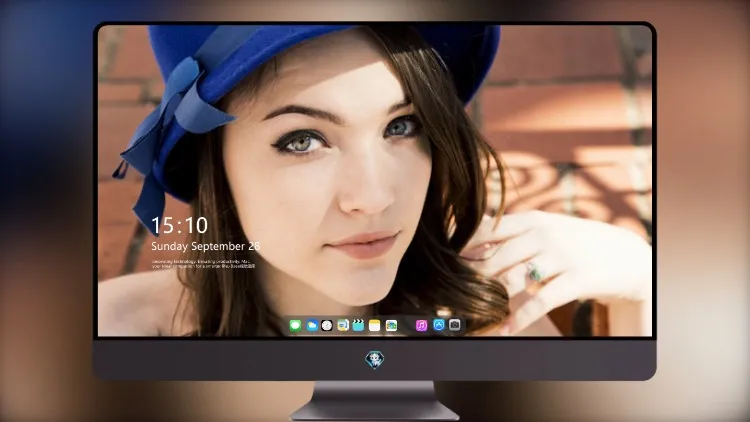Launch the gray Camera app in dock

click(x=455, y=325)
